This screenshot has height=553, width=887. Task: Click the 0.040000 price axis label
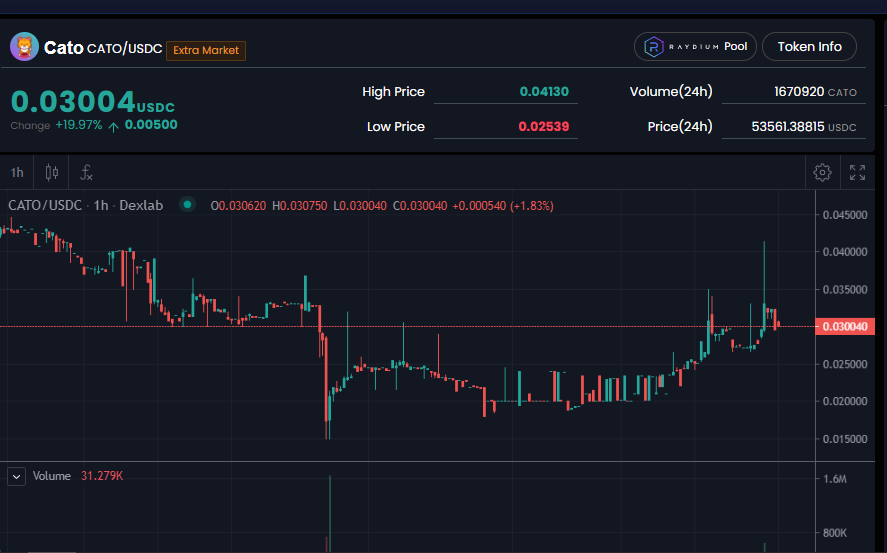(x=845, y=252)
